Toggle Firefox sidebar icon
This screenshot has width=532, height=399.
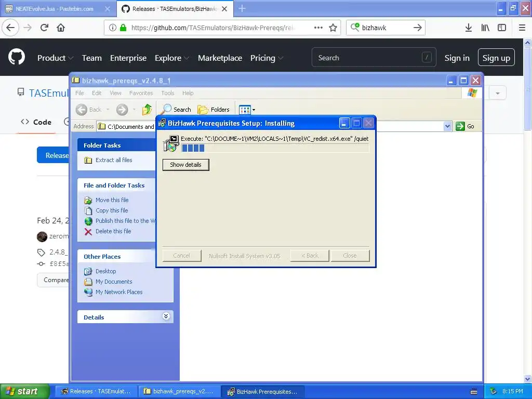(502, 28)
